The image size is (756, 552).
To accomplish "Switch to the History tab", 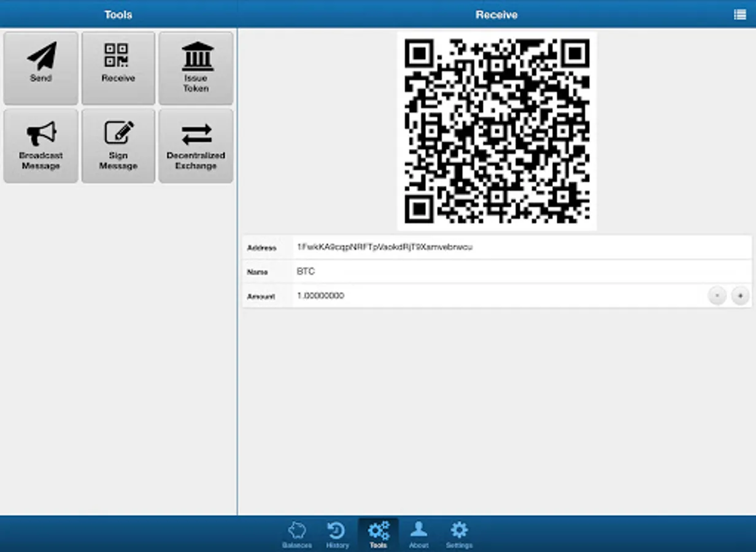I will 337,535.
